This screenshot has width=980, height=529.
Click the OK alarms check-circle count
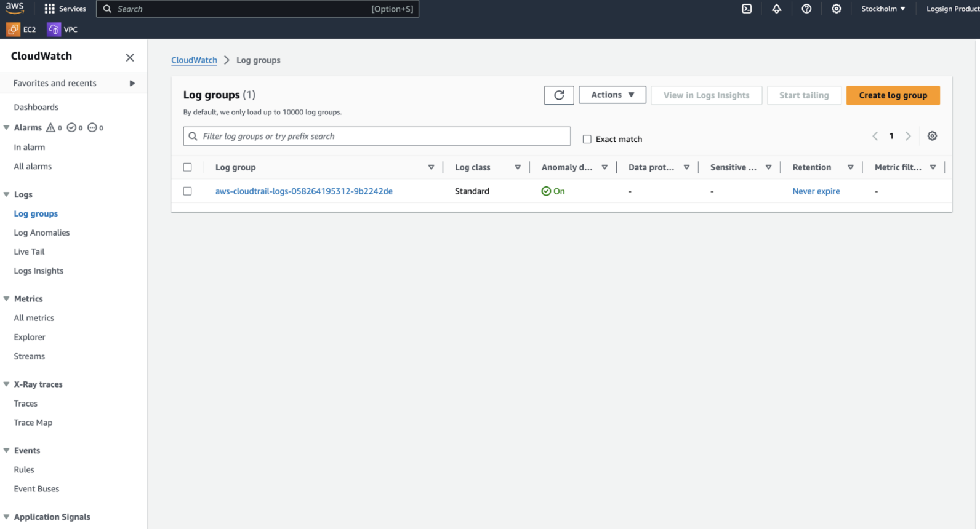click(x=75, y=127)
